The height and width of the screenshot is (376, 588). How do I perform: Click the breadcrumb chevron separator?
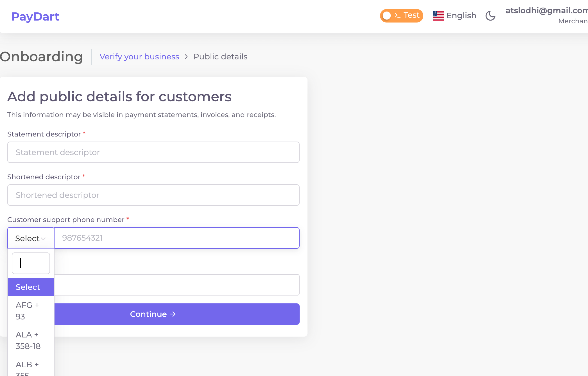coord(186,57)
